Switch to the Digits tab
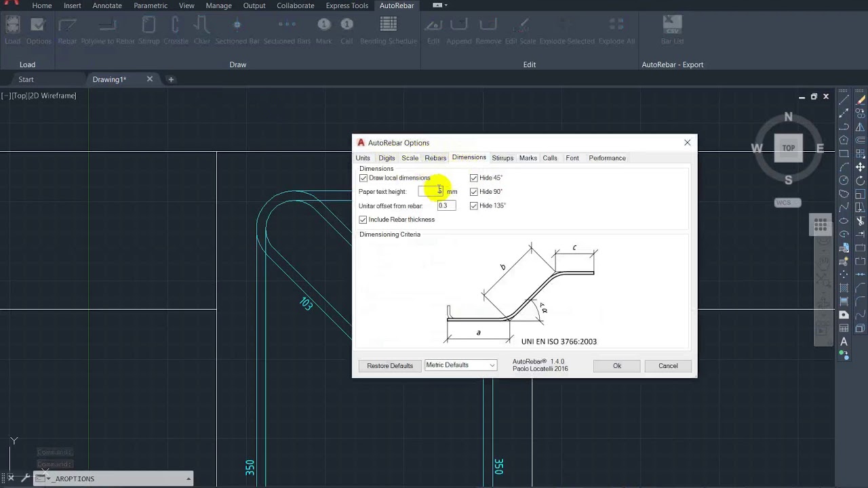Screen dimensions: 868x488 coord(387,158)
